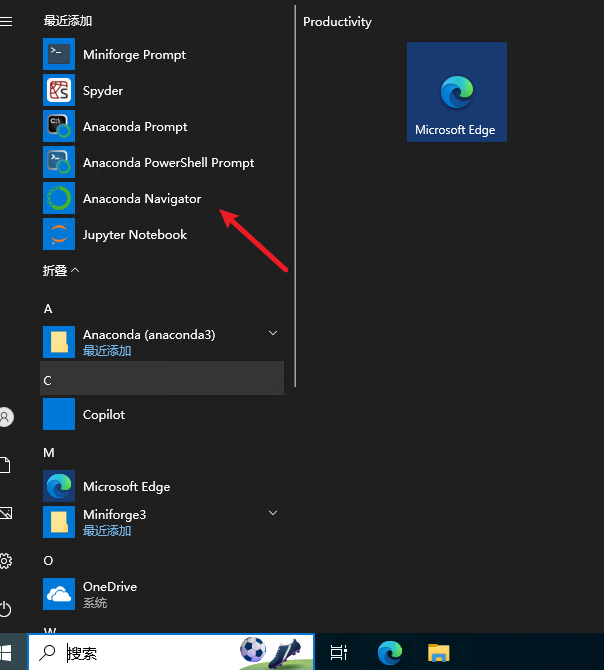Open the user account icon in sidebar

pyautogui.click(x=6, y=417)
